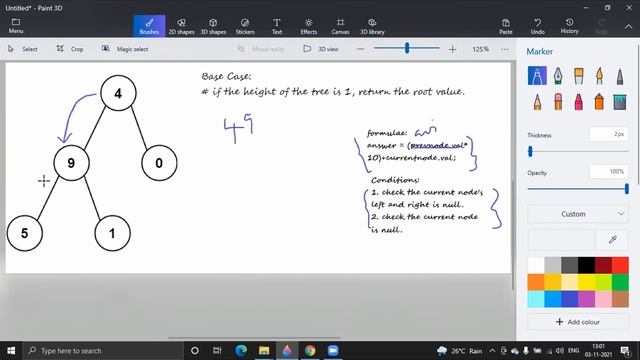Image resolution: width=640 pixels, height=360 pixels.
Task: Click the zoom slider handle
Action: 407,48
